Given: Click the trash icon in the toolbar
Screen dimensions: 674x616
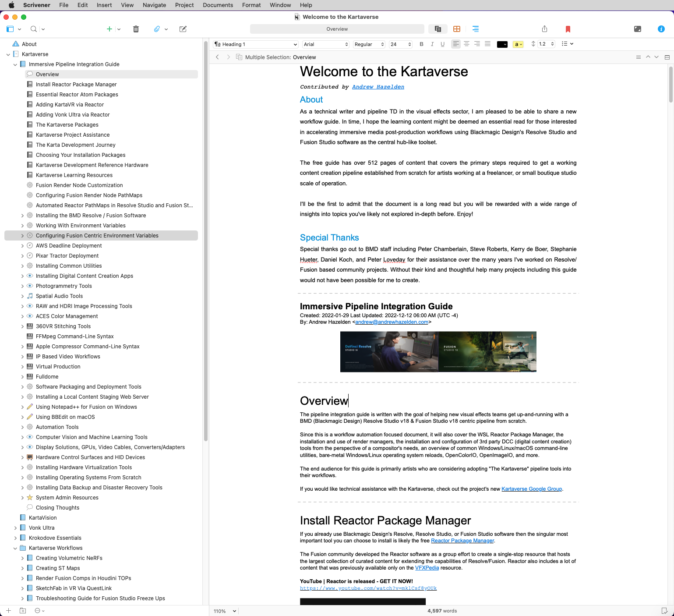Looking at the screenshot, I should click(x=136, y=29).
